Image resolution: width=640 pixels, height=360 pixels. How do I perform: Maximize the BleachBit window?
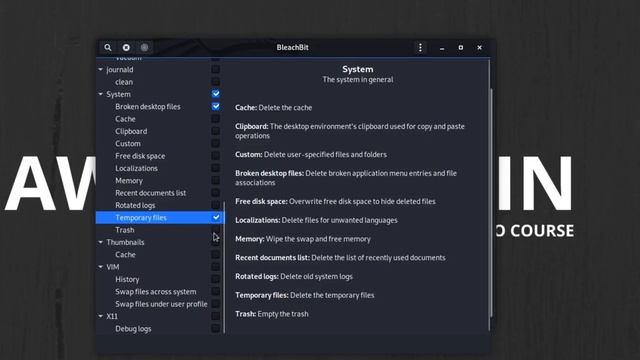click(461, 48)
